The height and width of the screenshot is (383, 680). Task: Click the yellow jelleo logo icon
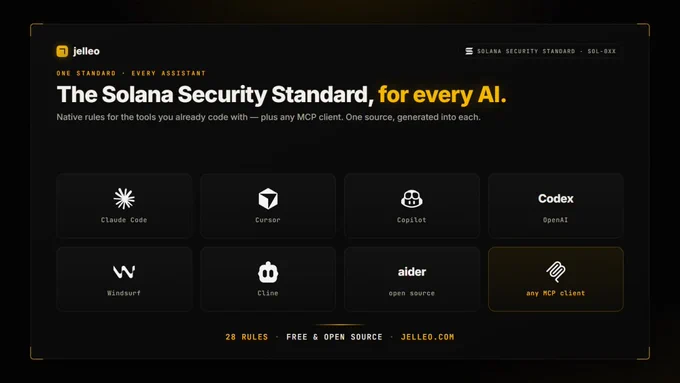coord(62,51)
